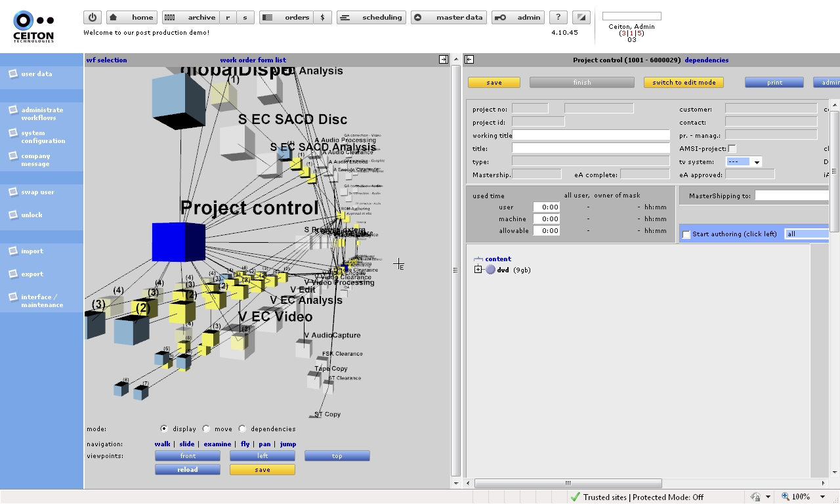The width and height of the screenshot is (840, 504).
Task: Click the right panel expand arrow icon
Action: click(x=469, y=60)
